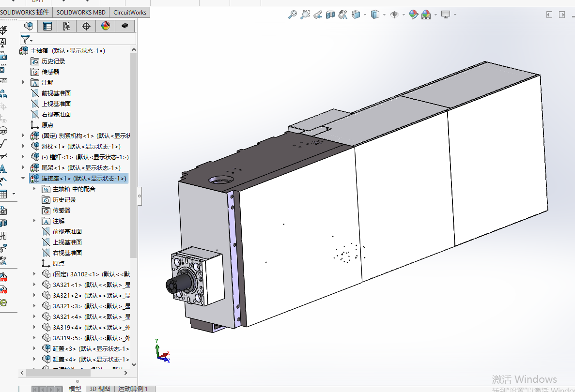575x392 pixels.
Task: Expand the 注解 node under 主轴箱
Action: 23,82
